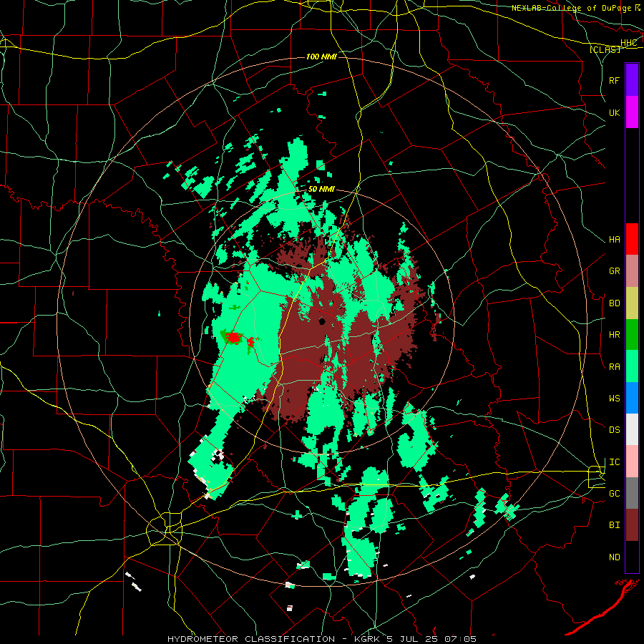This screenshot has height=644, width=644.
Task: Click the HHC product label
Action: pyautogui.click(x=628, y=43)
